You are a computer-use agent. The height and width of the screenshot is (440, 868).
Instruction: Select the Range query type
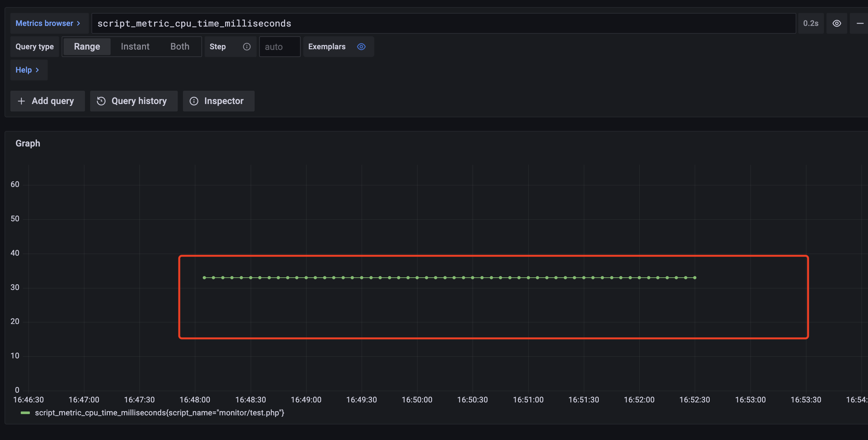(87, 46)
